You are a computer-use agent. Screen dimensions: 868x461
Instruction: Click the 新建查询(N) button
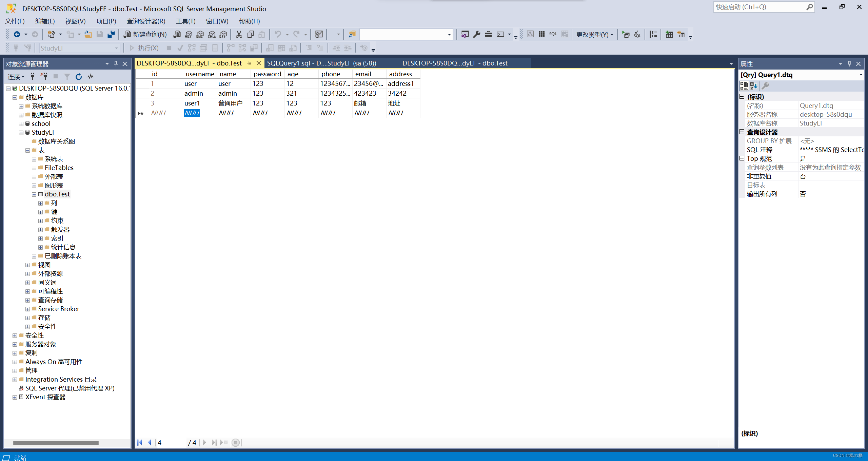point(145,34)
